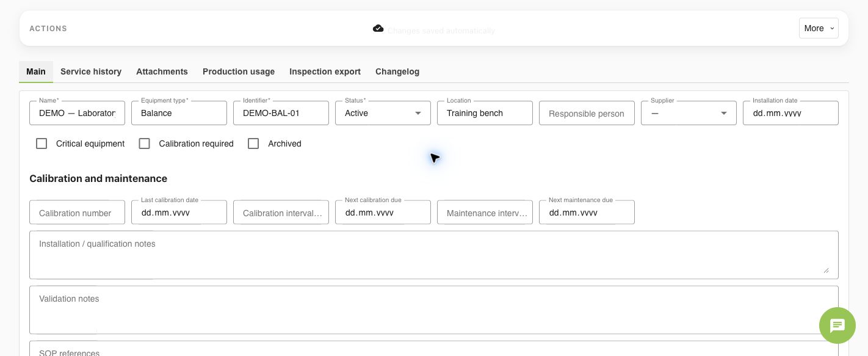This screenshot has width=868, height=356.
Task: Click the Responsible person field
Action: click(587, 114)
